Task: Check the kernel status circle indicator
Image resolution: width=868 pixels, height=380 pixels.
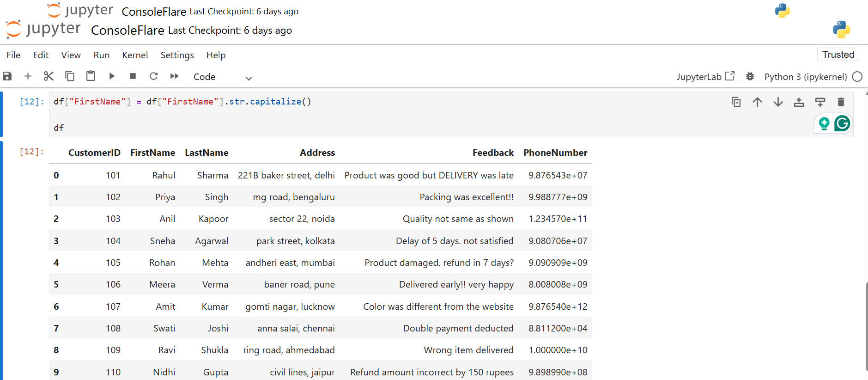Action: (x=857, y=77)
